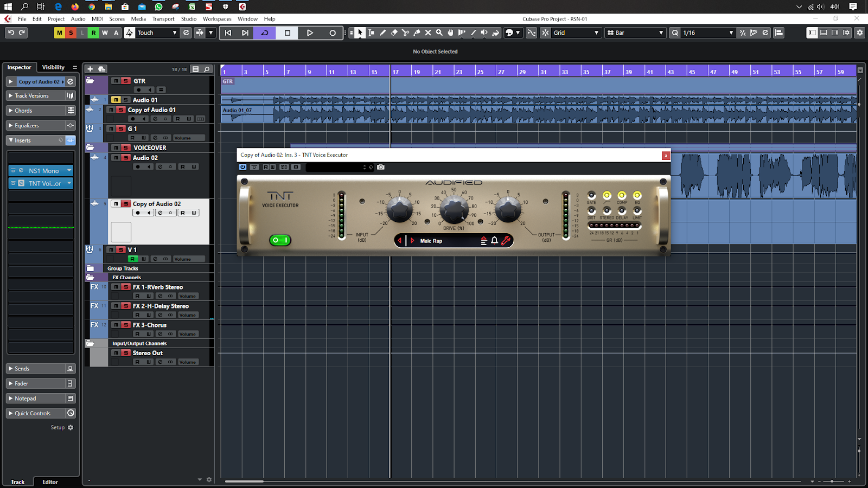The height and width of the screenshot is (488, 868).
Task: Click the Undo arrow in toolbar
Action: tap(11, 33)
